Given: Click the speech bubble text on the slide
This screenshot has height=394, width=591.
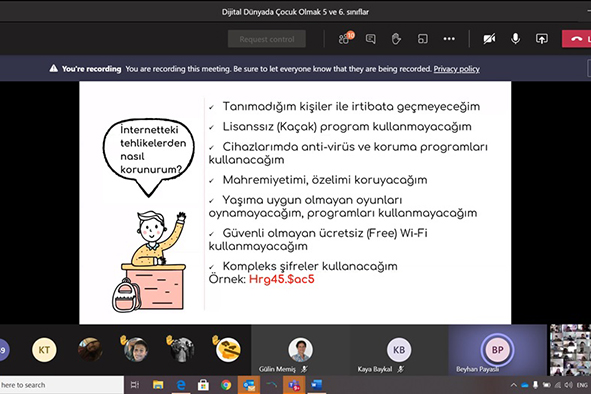Looking at the screenshot, I should (x=152, y=150).
